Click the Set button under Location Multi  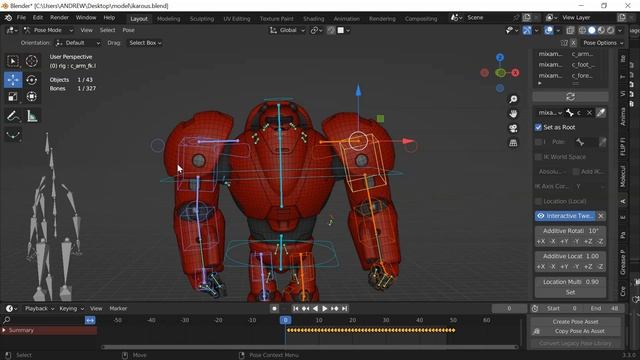[x=570, y=292]
